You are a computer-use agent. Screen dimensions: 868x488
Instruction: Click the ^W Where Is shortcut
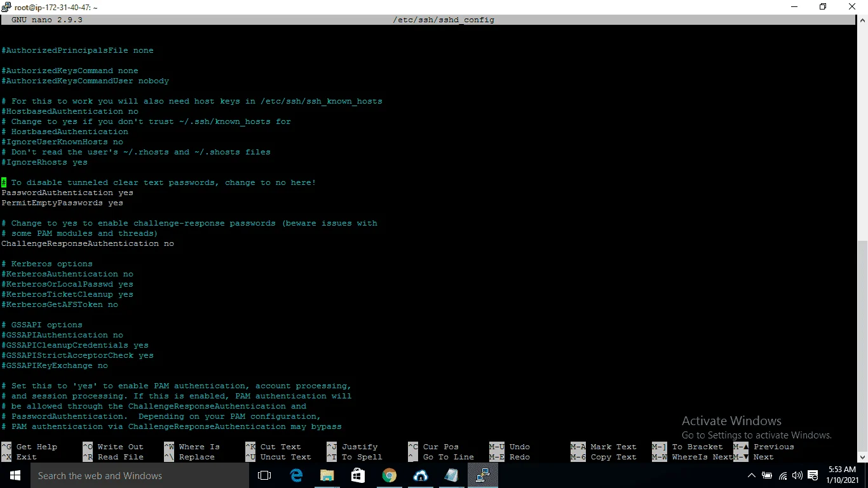pyautogui.click(x=192, y=447)
